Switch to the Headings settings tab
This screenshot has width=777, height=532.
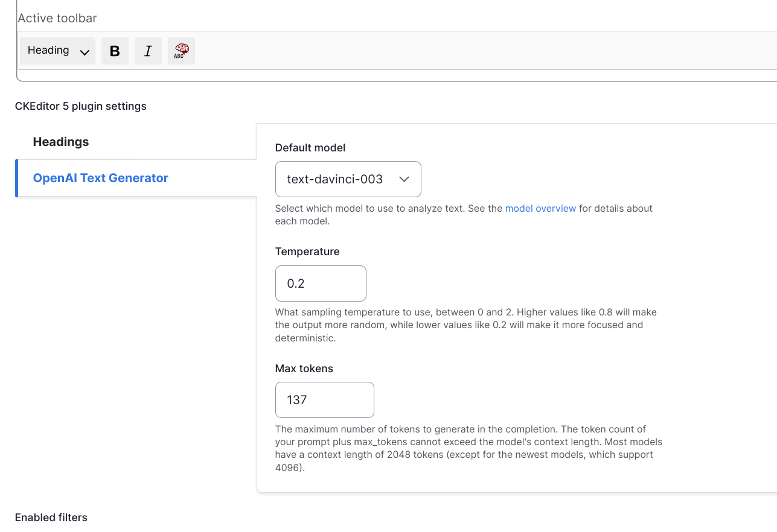point(136,142)
